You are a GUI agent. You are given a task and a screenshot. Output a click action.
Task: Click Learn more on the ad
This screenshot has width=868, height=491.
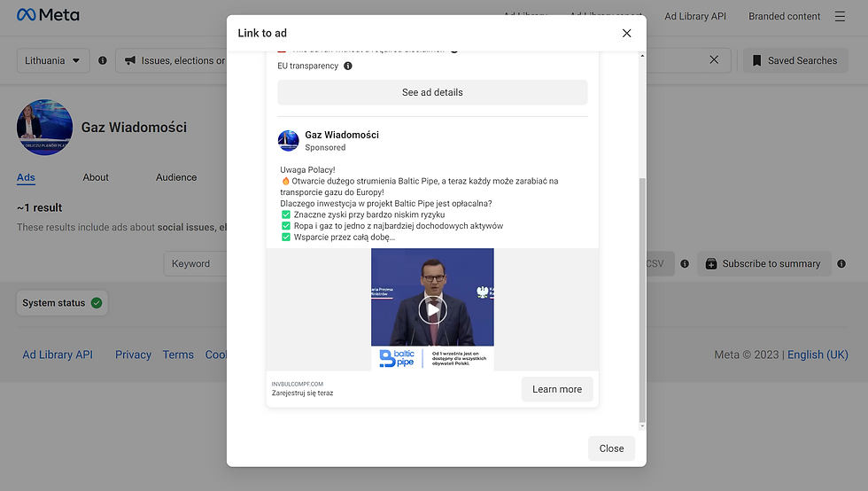pos(557,389)
